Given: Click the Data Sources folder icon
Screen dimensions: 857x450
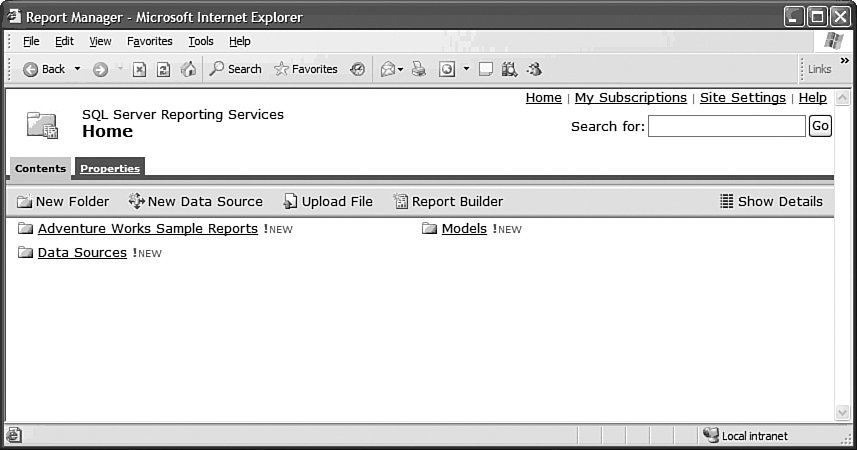Looking at the screenshot, I should 25,252.
